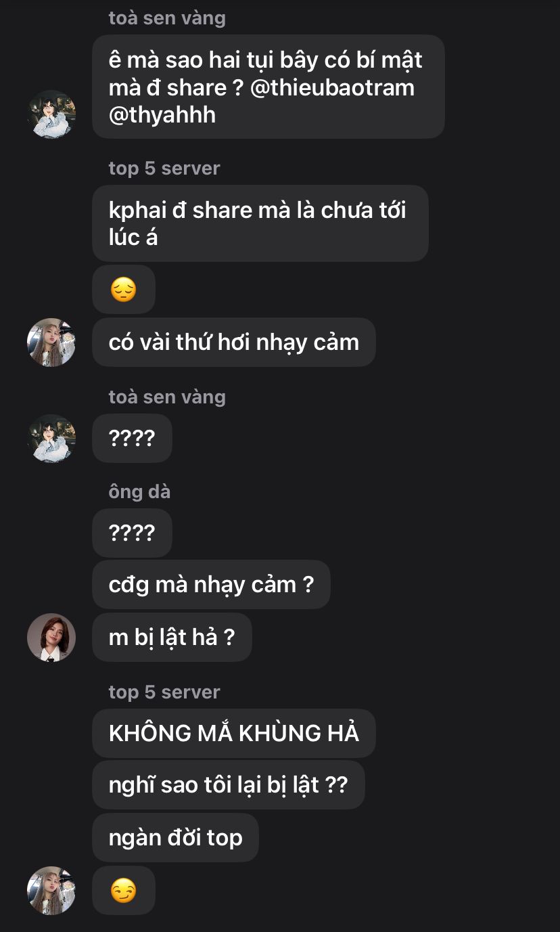Select the smirking face emoji message
This screenshot has height=932, width=560.
pyautogui.click(x=124, y=891)
